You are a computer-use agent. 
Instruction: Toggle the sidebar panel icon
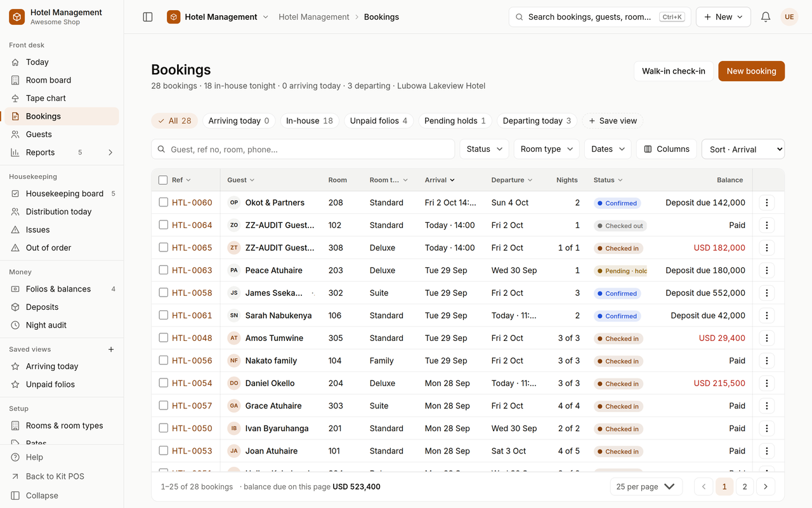pyautogui.click(x=148, y=17)
